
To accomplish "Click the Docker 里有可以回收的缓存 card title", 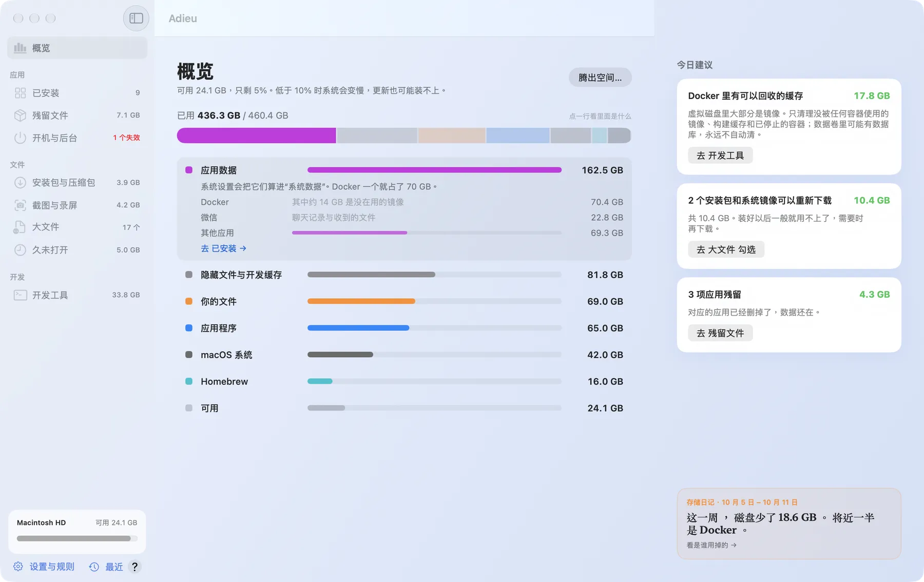I will [745, 96].
